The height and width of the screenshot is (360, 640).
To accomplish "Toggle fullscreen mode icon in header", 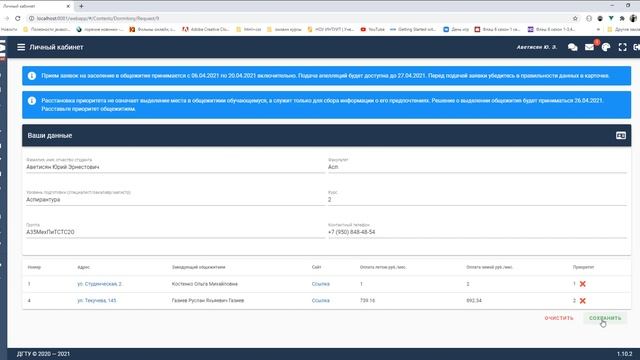I will tap(622, 47).
